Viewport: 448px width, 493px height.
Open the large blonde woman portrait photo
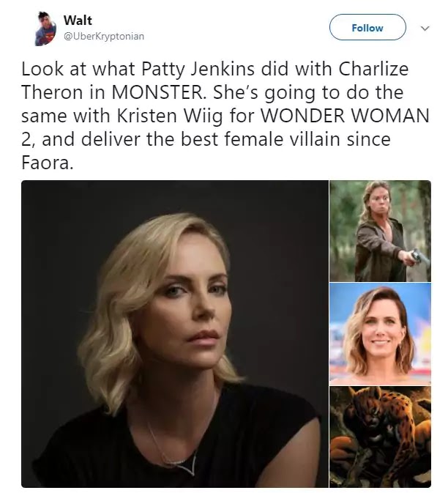pos(174,334)
